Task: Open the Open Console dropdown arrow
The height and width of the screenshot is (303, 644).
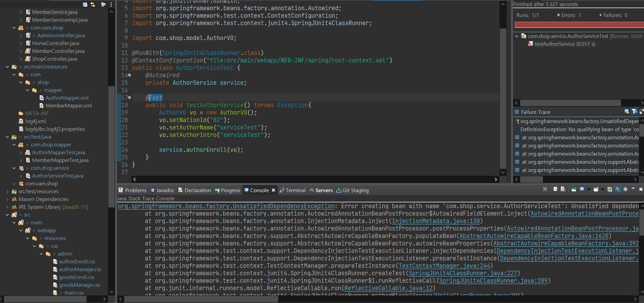Action: (x=603, y=189)
